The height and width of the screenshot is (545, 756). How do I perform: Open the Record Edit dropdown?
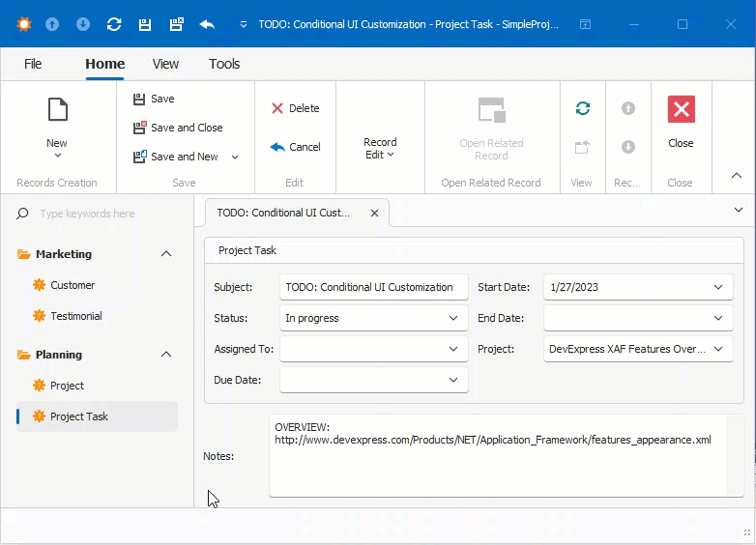pyautogui.click(x=380, y=149)
